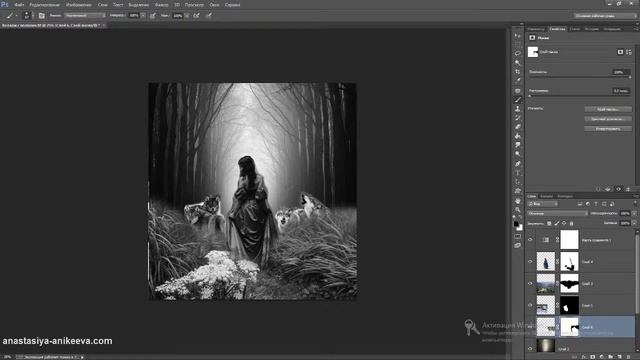The height and width of the screenshot is (360, 640).
Task: Hide the layer with black mask thumbnail
Action: 530,305
